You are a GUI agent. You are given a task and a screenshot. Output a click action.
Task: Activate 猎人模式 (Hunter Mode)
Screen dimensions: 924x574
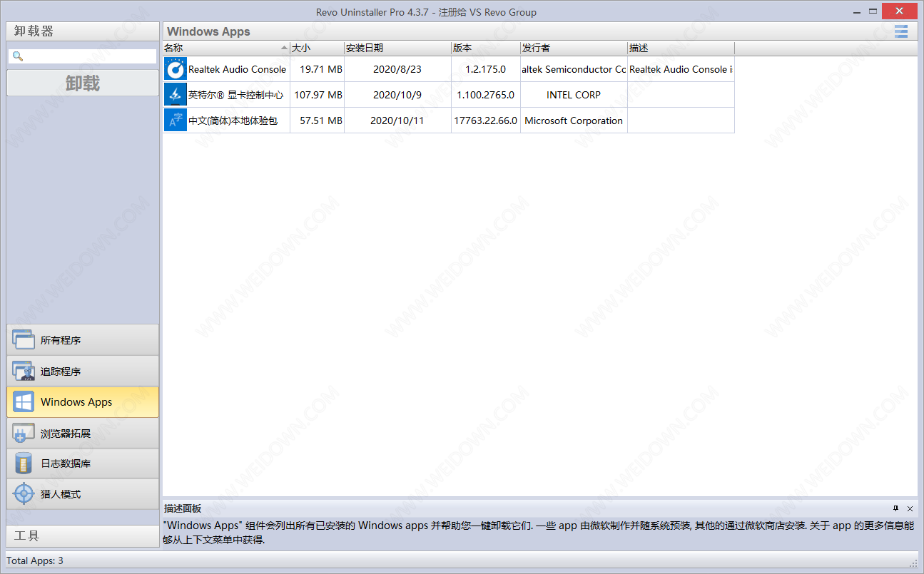click(x=83, y=494)
